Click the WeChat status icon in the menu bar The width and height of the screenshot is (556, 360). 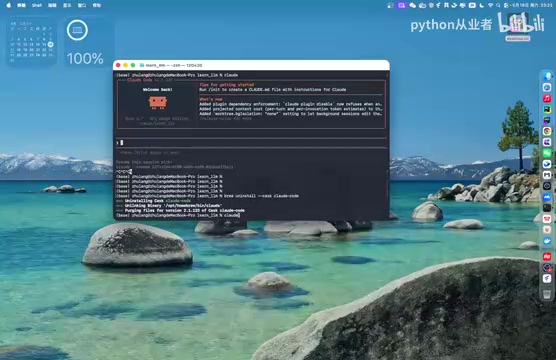(x=412, y=5)
